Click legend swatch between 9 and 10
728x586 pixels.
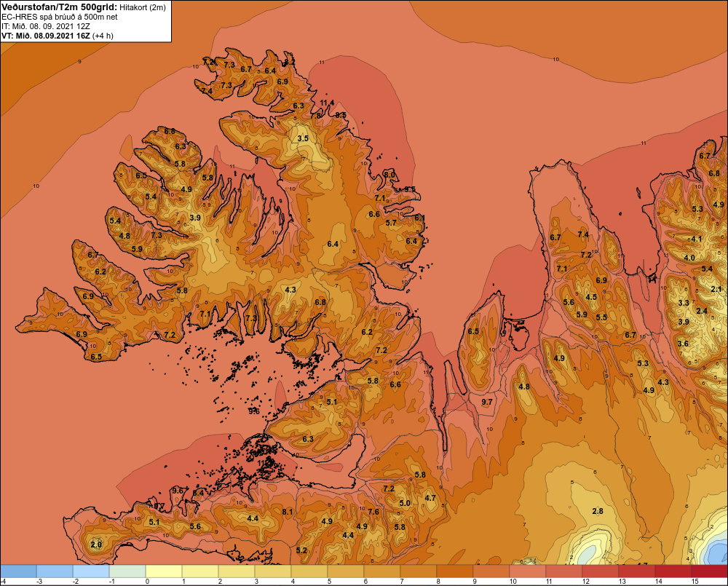click(x=491, y=571)
